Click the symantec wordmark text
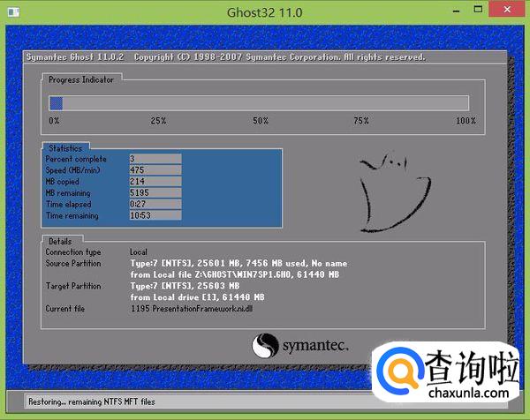530x420 pixels. coord(315,346)
